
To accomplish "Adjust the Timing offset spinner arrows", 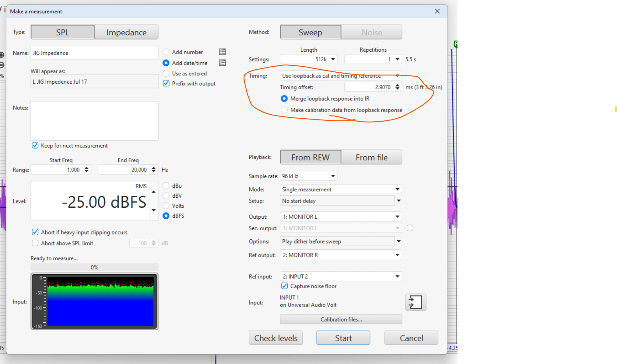I will point(397,87).
